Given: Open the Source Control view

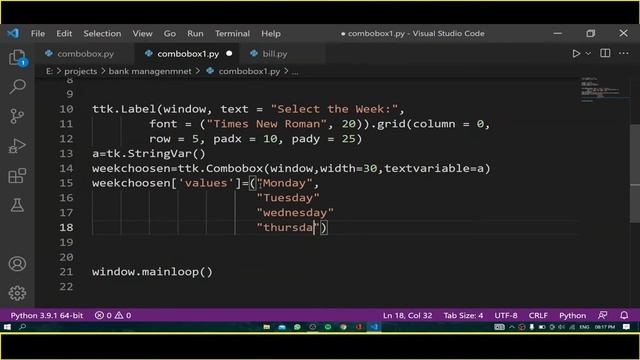Looking at the screenshot, I should tap(17, 116).
